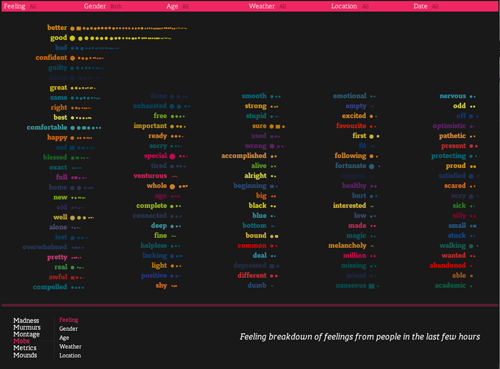Open the Age filter dropdown
The width and height of the screenshot is (500, 369).
pos(177,6)
